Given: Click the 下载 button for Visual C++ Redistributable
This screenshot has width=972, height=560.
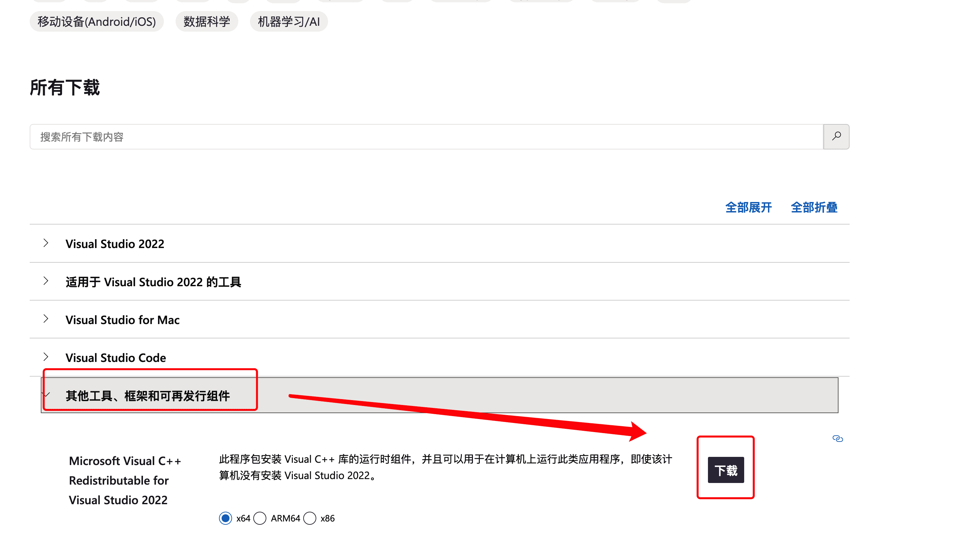Looking at the screenshot, I should [x=726, y=470].
